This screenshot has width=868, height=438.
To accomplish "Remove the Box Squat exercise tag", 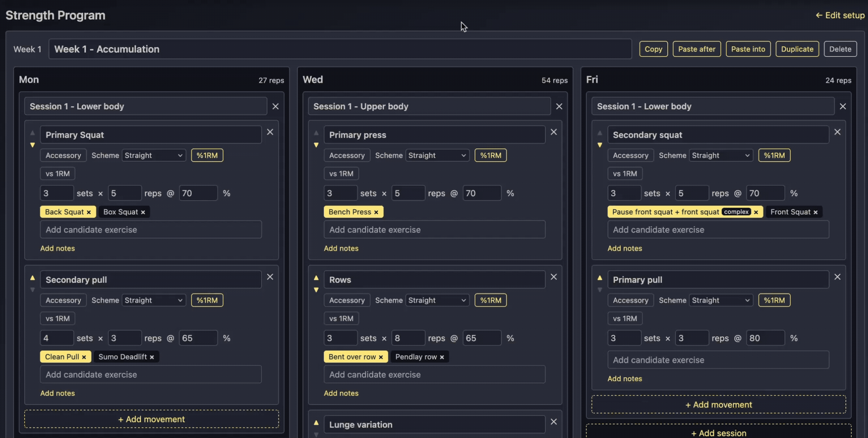I will pos(143,212).
